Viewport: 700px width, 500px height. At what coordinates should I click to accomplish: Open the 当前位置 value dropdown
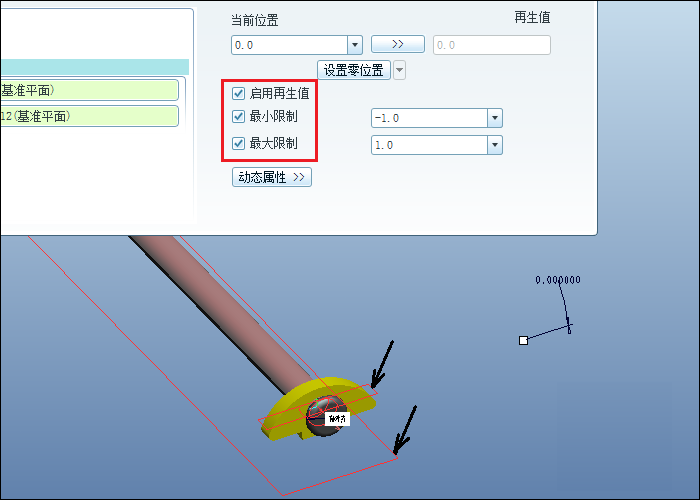(355, 45)
